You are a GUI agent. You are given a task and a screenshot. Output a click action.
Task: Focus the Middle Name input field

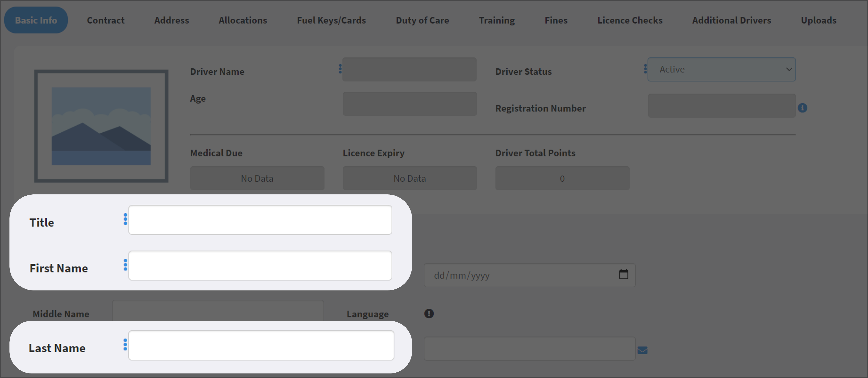218,310
